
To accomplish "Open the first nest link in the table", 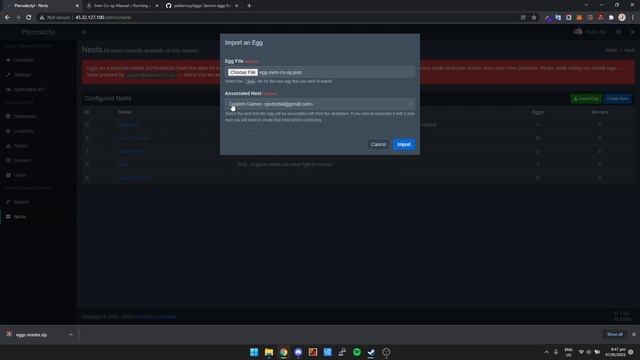I will pyautogui.click(x=128, y=125).
